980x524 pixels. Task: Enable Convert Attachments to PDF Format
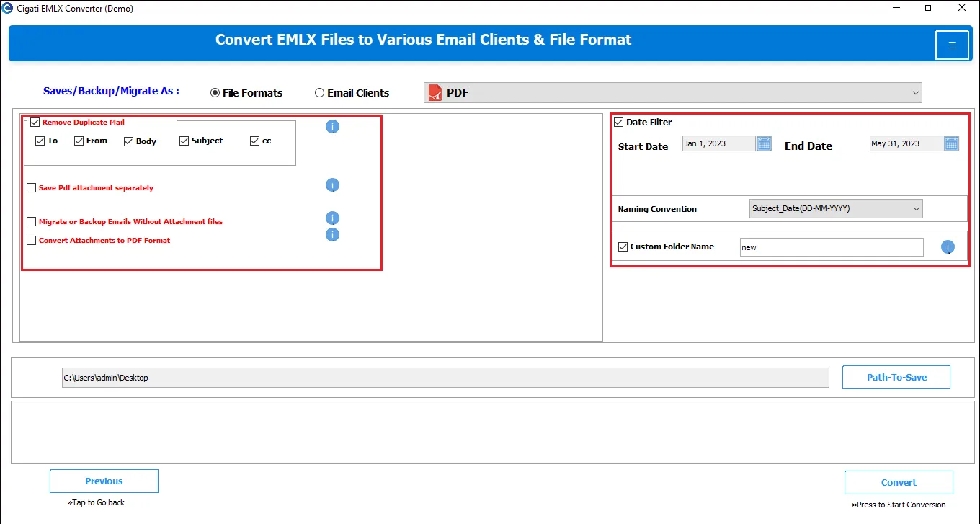point(31,241)
